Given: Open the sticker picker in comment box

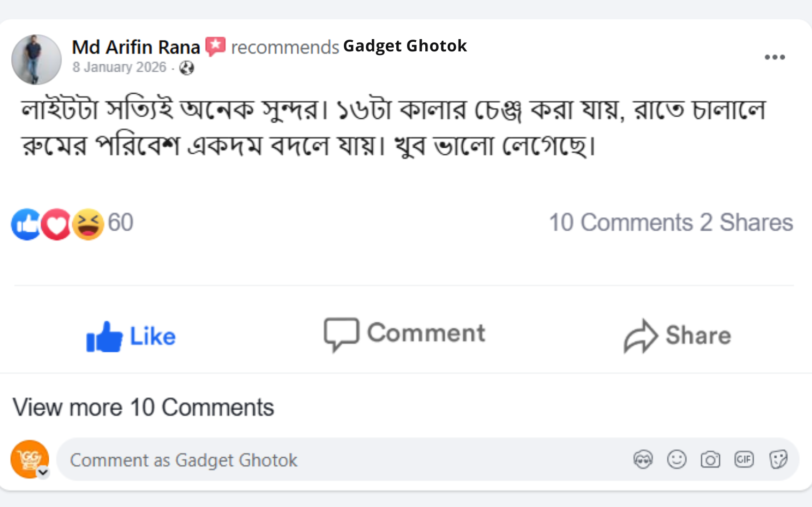Looking at the screenshot, I should pos(778,459).
